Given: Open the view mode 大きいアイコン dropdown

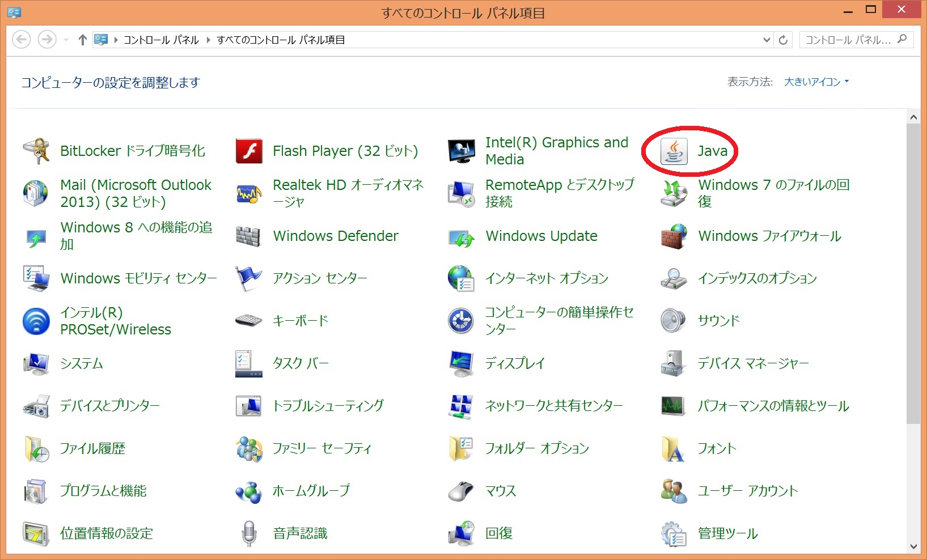Looking at the screenshot, I should 816,82.
